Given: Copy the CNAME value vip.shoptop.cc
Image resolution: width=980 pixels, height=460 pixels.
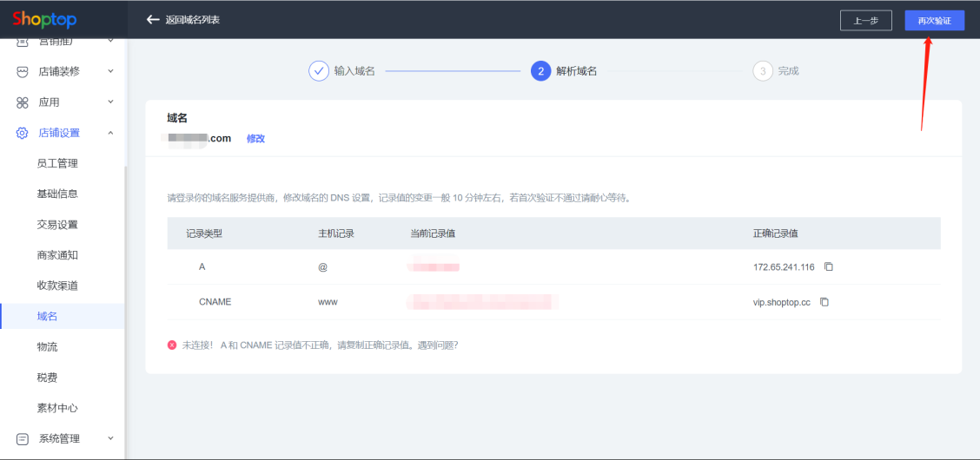Looking at the screenshot, I should click(824, 302).
